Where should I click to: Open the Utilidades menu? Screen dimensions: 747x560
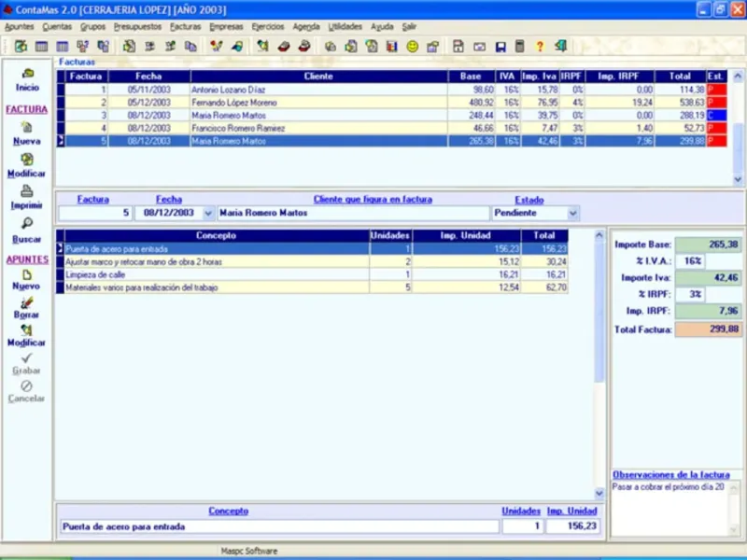(345, 27)
